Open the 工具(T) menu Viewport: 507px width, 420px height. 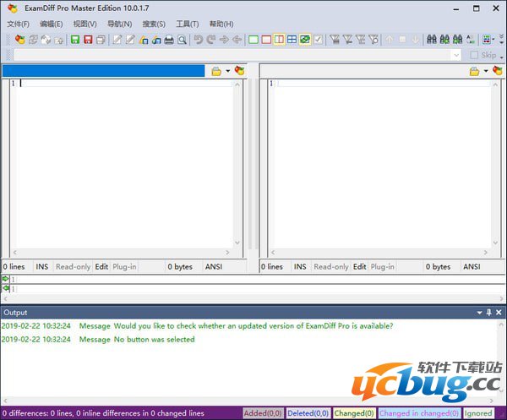188,24
